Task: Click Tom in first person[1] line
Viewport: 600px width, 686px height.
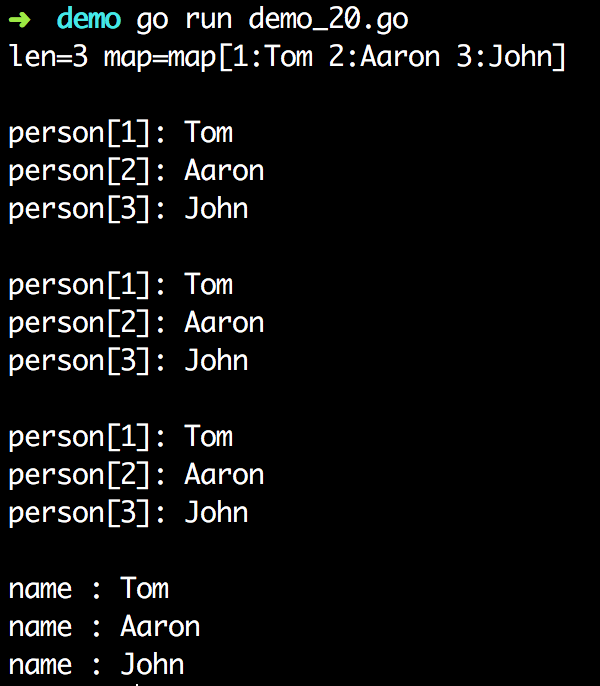Action: (208, 133)
